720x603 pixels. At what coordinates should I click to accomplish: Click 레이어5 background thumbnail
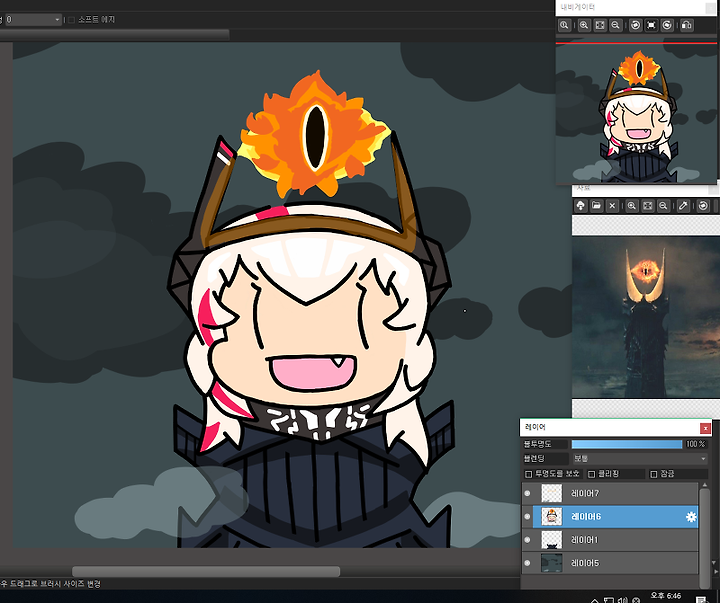[x=551, y=563]
